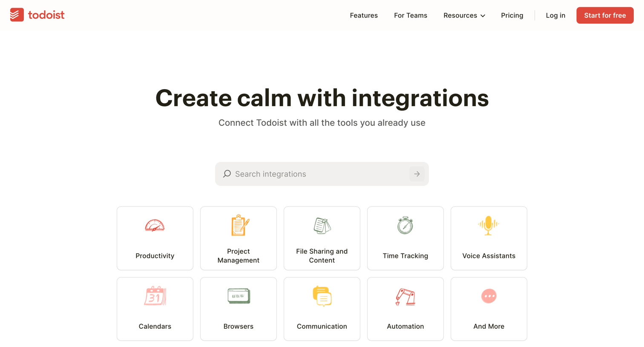Go to the Pricing page
Viewport: 644px width, 347px height.
point(512,15)
